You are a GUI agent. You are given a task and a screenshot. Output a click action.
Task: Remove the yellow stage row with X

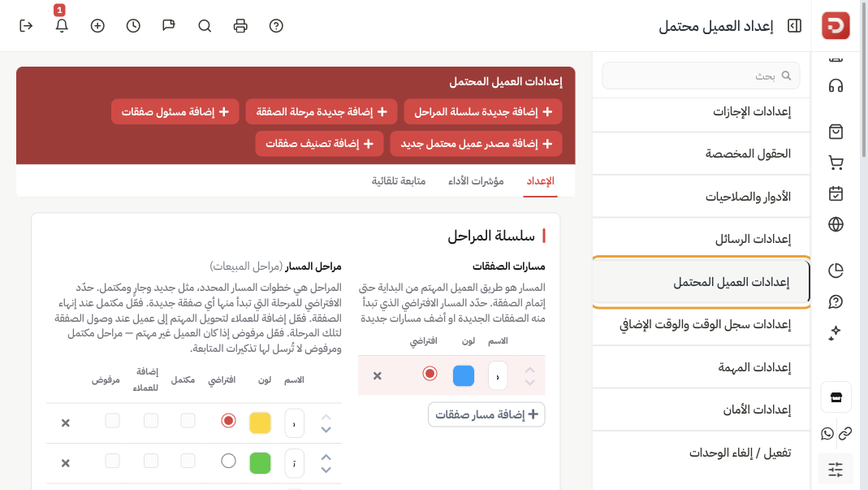coord(65,423)
